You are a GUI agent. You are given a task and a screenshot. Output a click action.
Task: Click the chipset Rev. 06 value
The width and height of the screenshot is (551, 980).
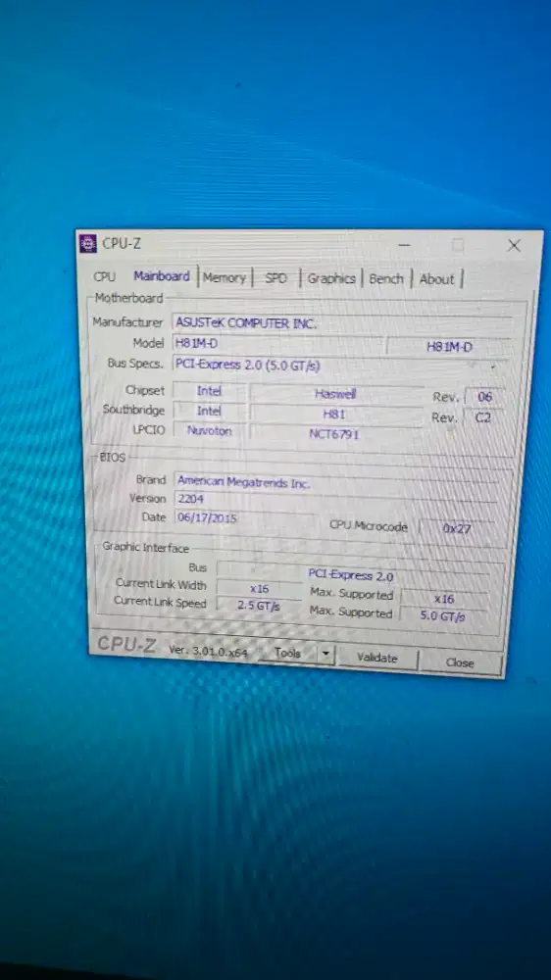click(484, 397)
